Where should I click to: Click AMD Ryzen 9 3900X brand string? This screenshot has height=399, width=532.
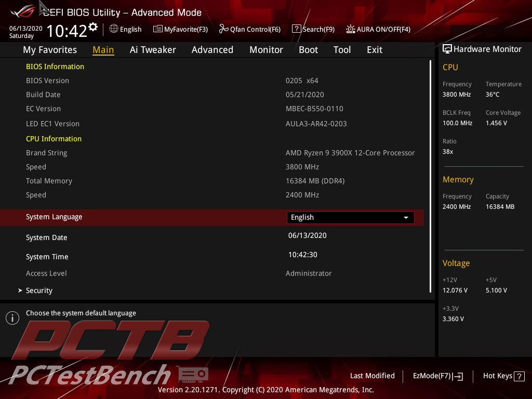(x=350, y=153)
